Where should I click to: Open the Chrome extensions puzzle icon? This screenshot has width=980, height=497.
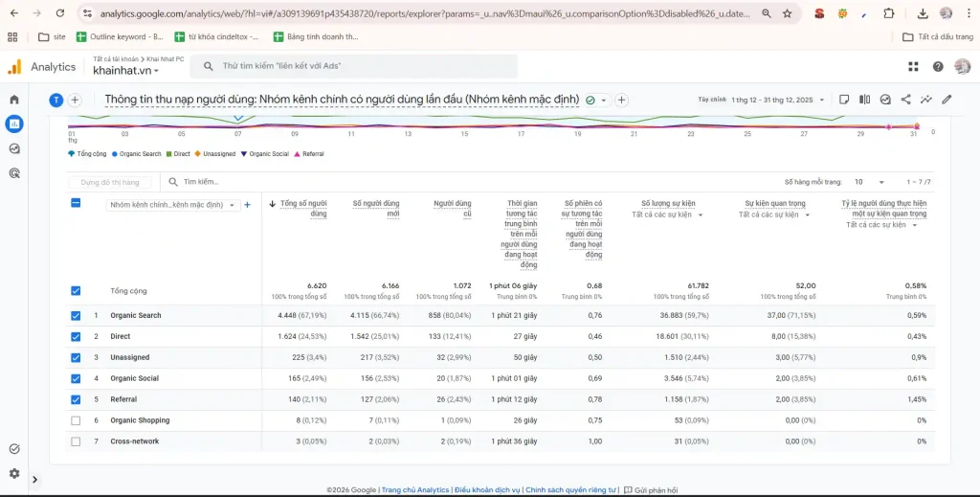[x=889, y=13]
